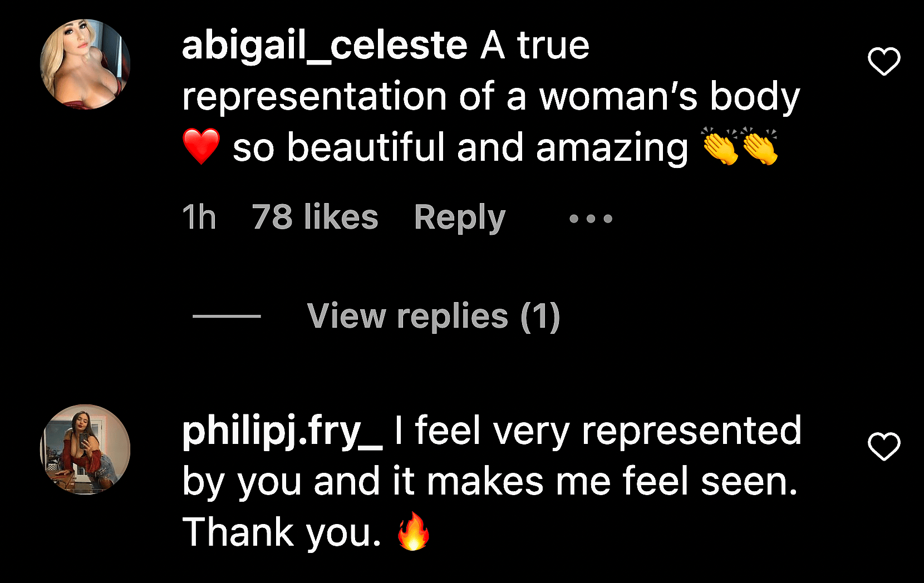
Task: Click abigail_celeste's profile picture
Action: [85, 64]
